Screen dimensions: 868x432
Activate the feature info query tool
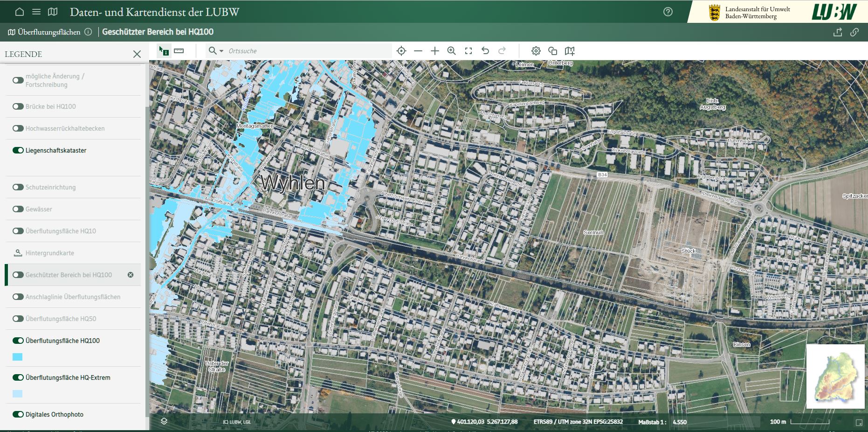[x=164, y=51]
